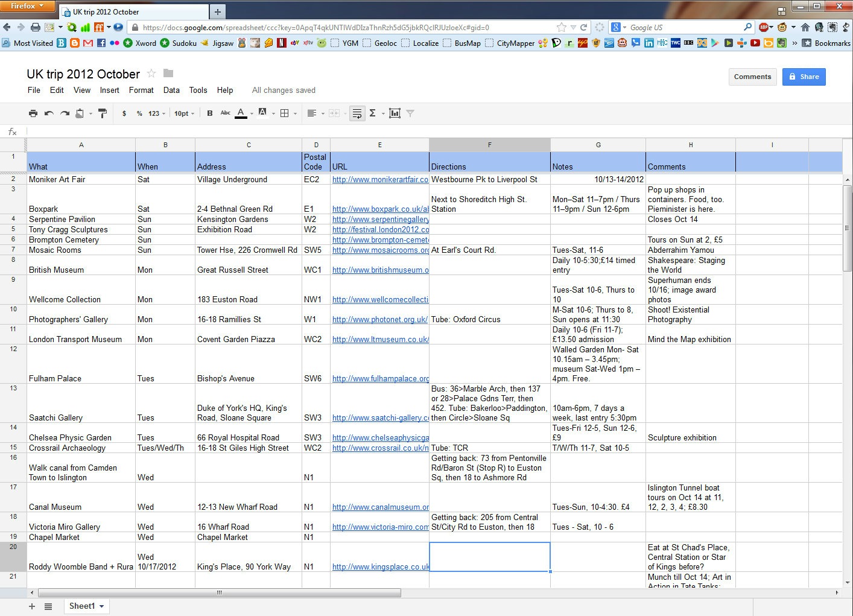The image size is (853, 616).
Task: Toggle text wrapping on the toolbar
Action: (357, 113)
